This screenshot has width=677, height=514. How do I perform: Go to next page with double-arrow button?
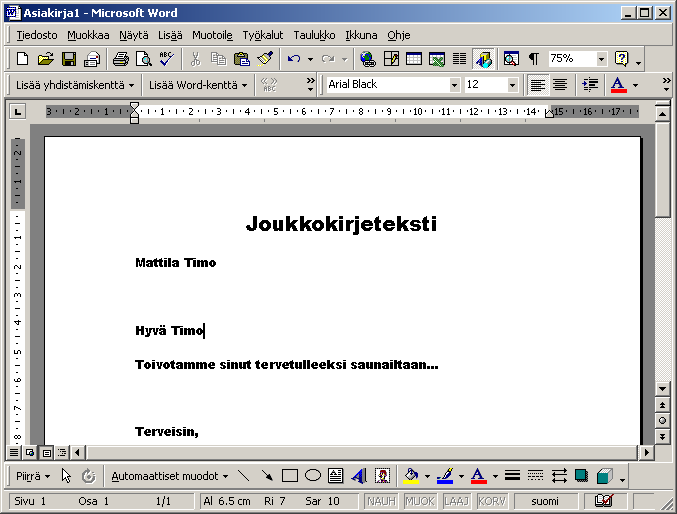point(662,436)
